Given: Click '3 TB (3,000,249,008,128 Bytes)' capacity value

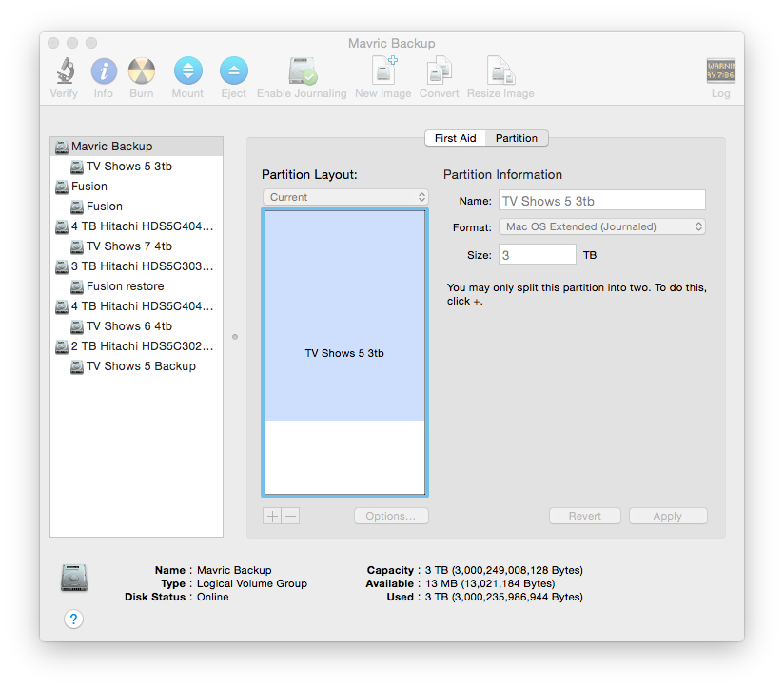Looking at the screenshot, I should pos(504,570).
